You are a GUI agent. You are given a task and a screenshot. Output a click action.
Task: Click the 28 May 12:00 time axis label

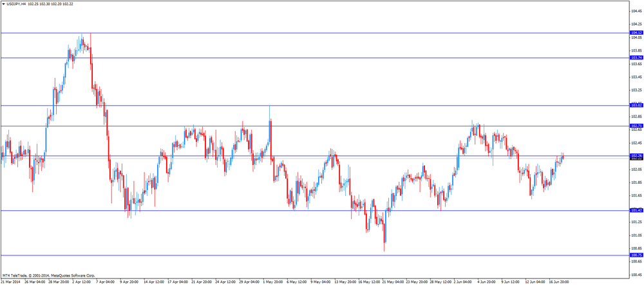(x=439, y=282)
